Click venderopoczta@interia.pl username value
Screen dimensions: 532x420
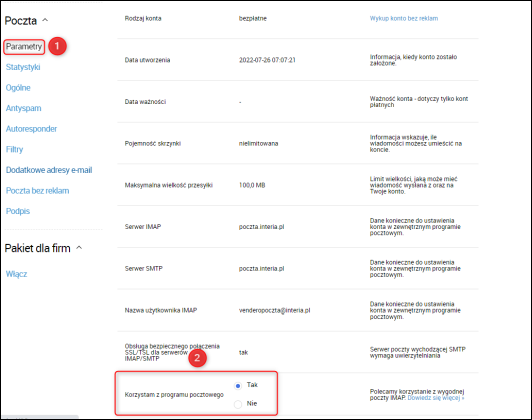[274, 310]
